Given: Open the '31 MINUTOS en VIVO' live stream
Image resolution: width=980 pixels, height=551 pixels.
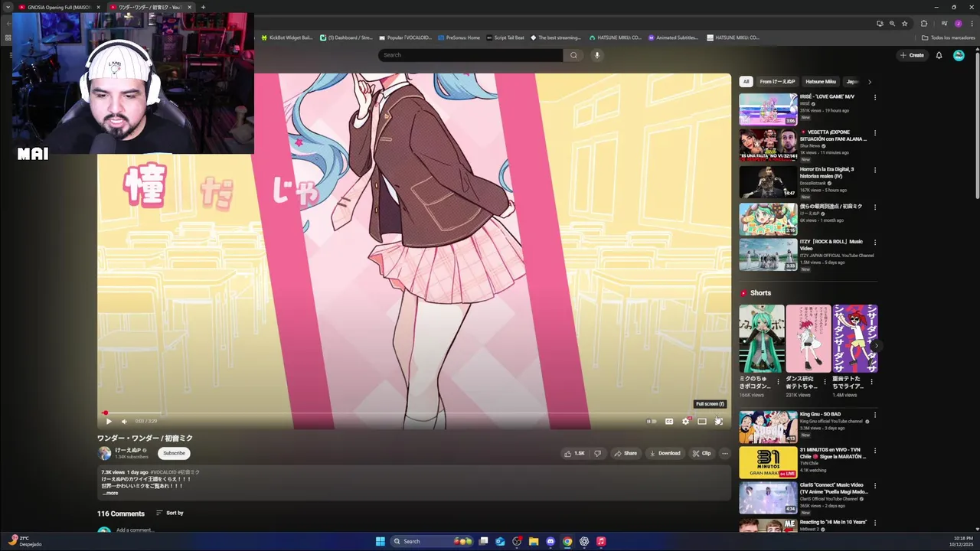Looking at the screenshot, I should pos(768,463).
